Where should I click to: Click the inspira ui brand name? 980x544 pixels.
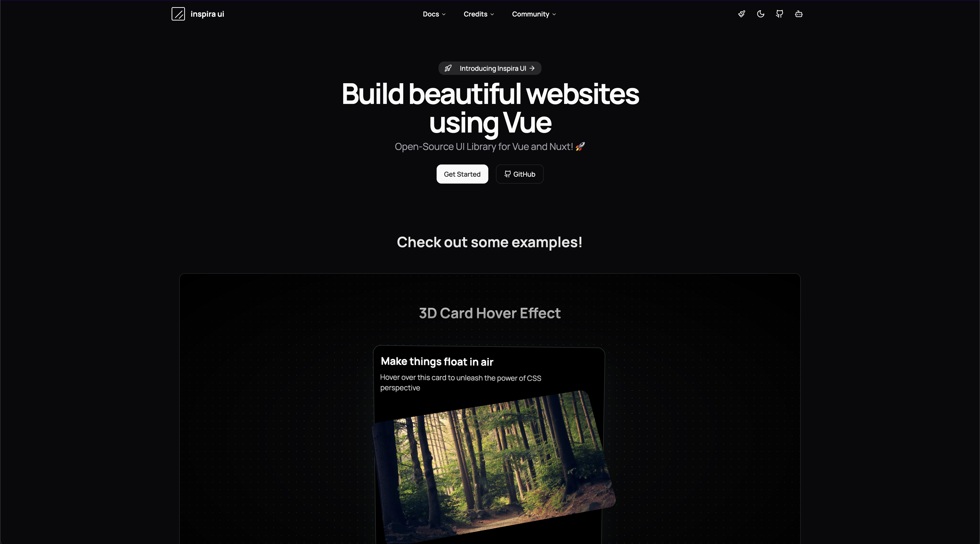207,14
